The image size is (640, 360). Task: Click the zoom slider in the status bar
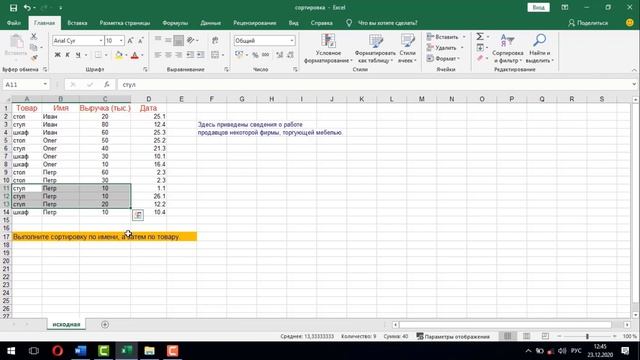click(x=587, y=336)
